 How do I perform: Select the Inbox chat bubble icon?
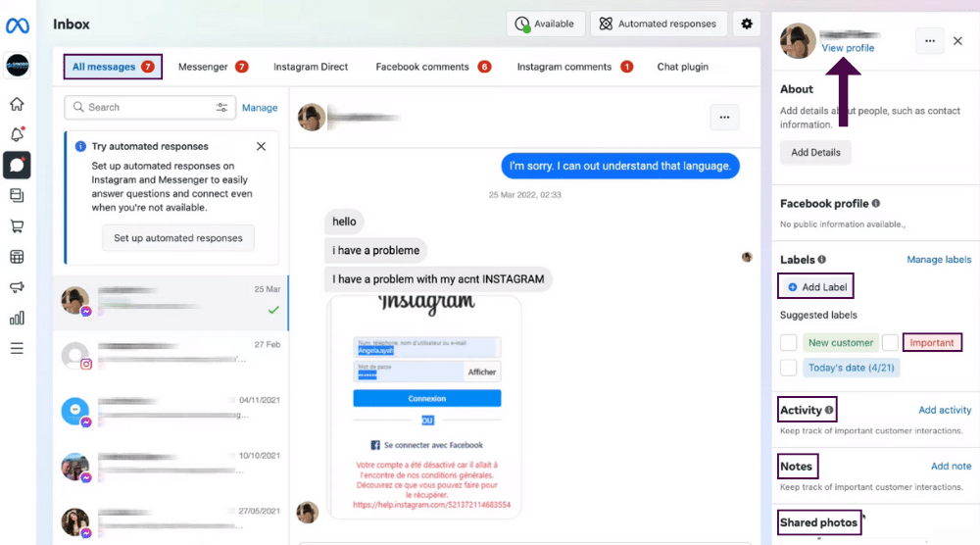click(x=17, y=165)
